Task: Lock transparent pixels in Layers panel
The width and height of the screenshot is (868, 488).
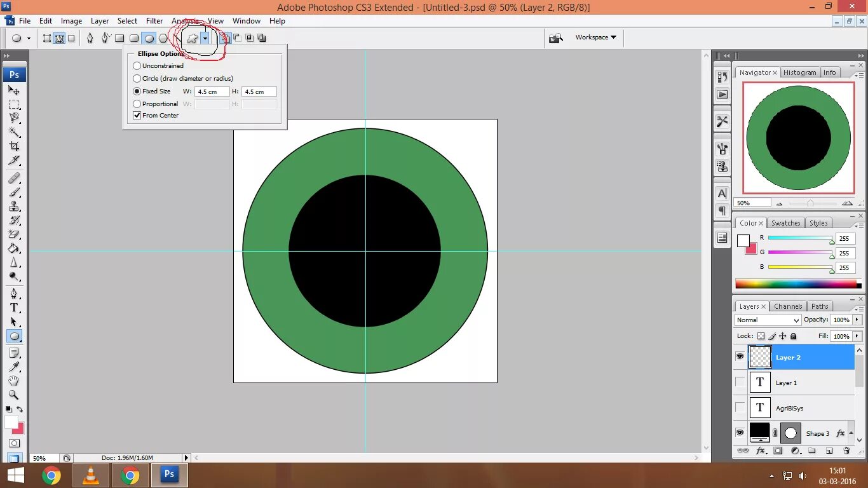Action: point(761,336)
